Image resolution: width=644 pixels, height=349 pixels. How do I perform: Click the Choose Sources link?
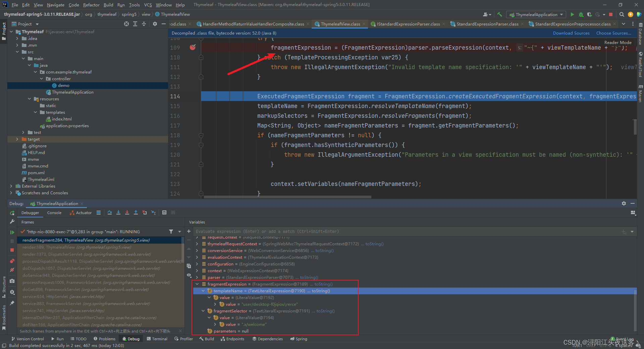[x=613, y=33]
